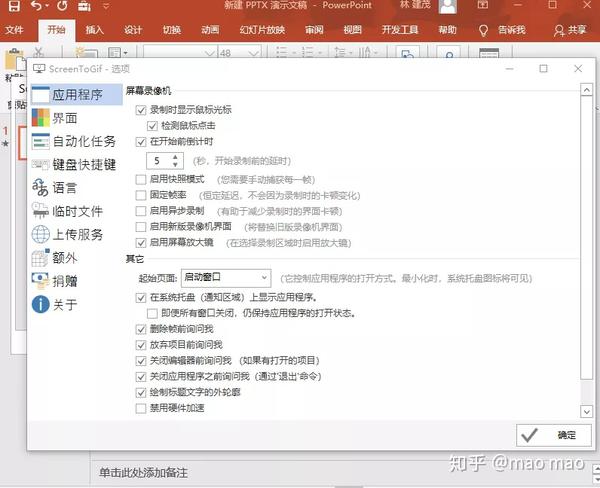
Task: Toggle 启用屏幕放大镜 checkbox
Action: click(x=141, y=243)
